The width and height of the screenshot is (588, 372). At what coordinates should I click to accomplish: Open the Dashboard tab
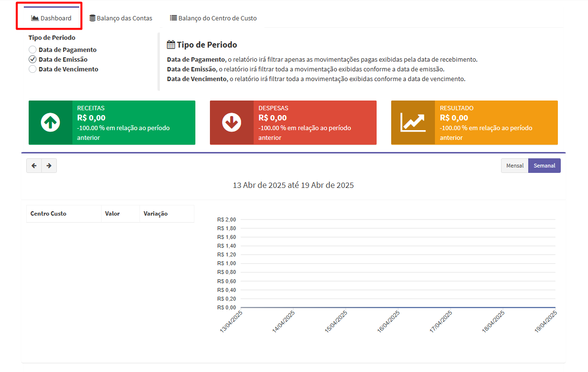click(52, 18)
